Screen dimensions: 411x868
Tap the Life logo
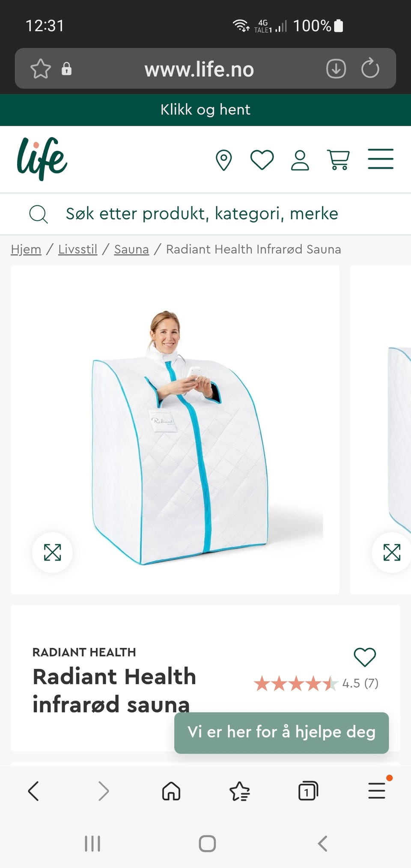[42, 159]
